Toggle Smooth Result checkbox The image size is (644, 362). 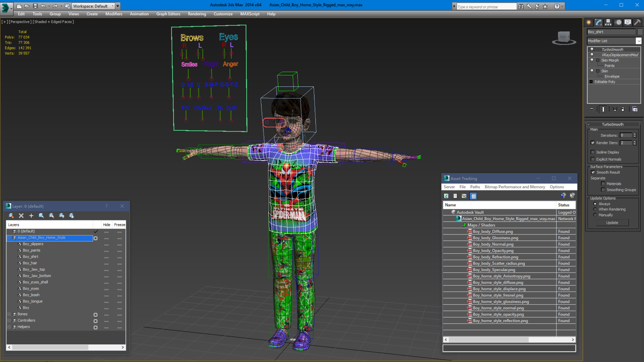[593, 172]
